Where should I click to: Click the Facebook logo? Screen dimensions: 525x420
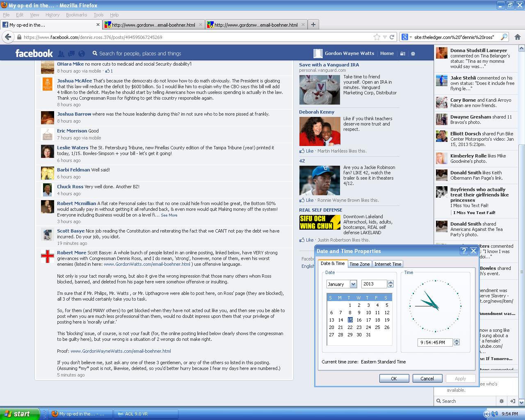click(x=34, y=53)
